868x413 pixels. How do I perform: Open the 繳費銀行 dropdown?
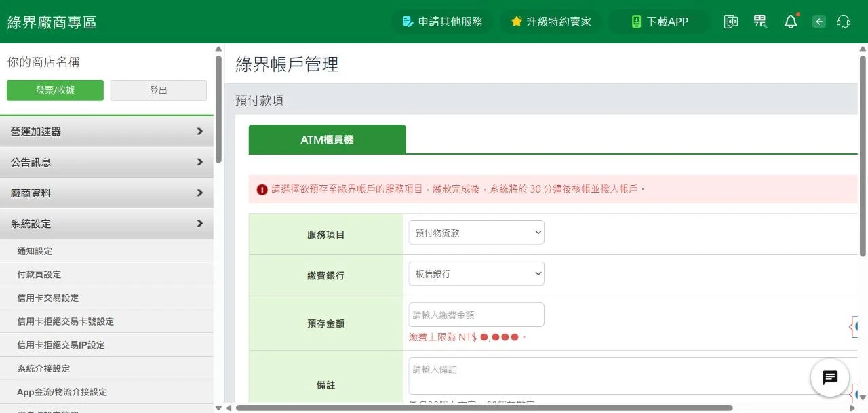(x=476, y=274)
